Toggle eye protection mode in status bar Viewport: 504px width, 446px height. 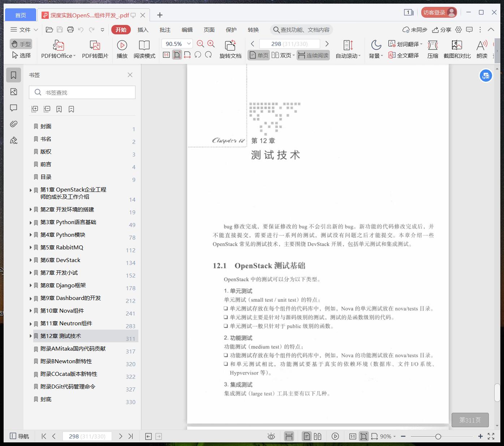(x=271, y=436)
